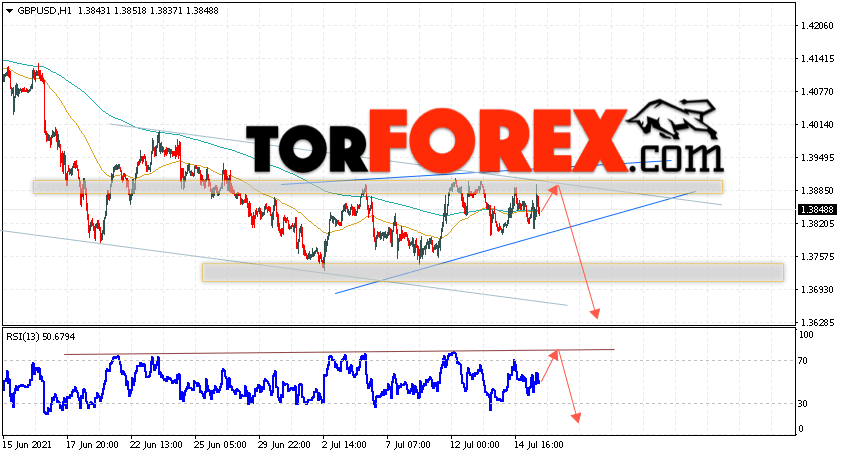Viewport: 841px width, 456px height.
Task: Open the GBPUSD chart dropdown triangle
Action: [9, 11]
